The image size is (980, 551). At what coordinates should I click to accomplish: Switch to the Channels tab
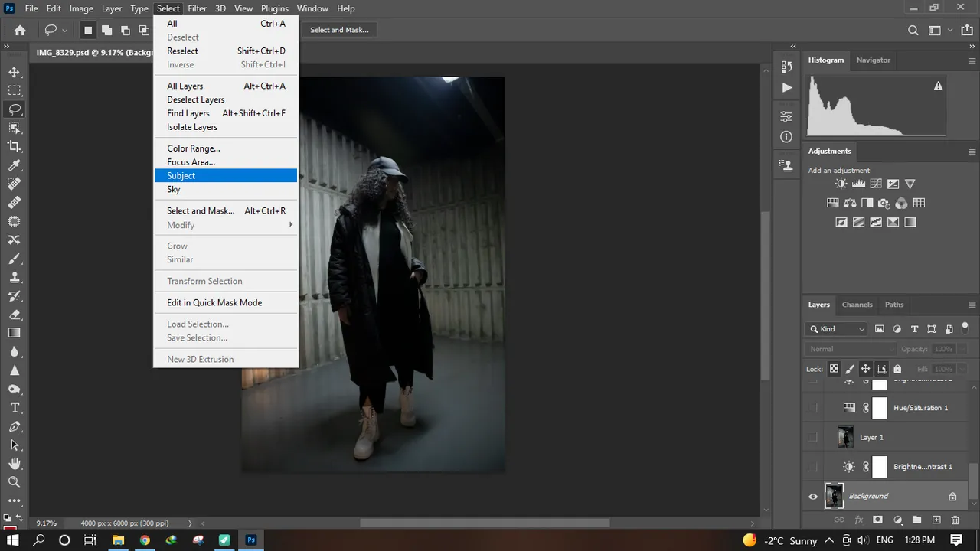[857, 305]
